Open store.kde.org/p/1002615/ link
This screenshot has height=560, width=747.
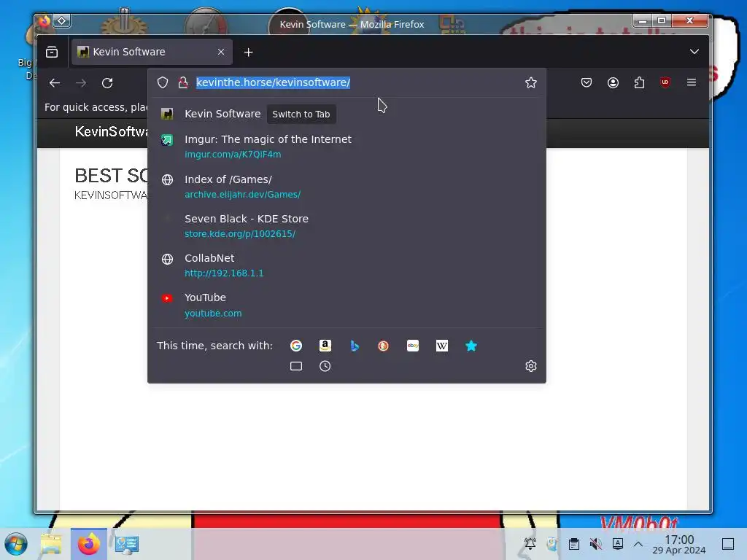[239, 234]
